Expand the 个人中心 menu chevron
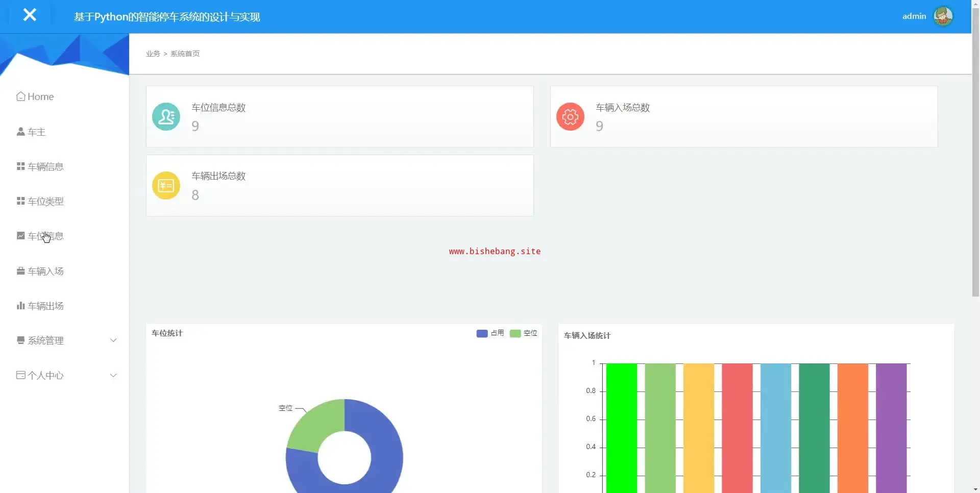 [x=113, y=376]
